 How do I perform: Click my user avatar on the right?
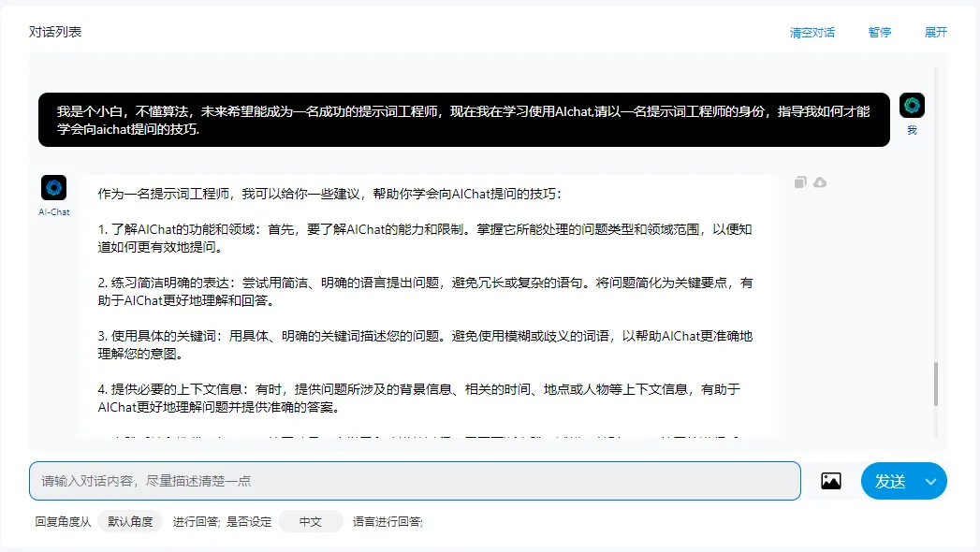[x=912, y=106]
